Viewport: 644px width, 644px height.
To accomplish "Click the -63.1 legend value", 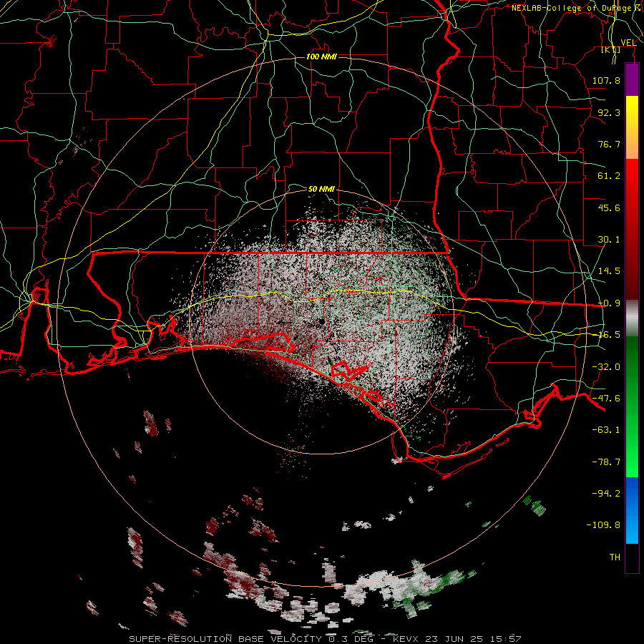I will click(x=606, y=430).
